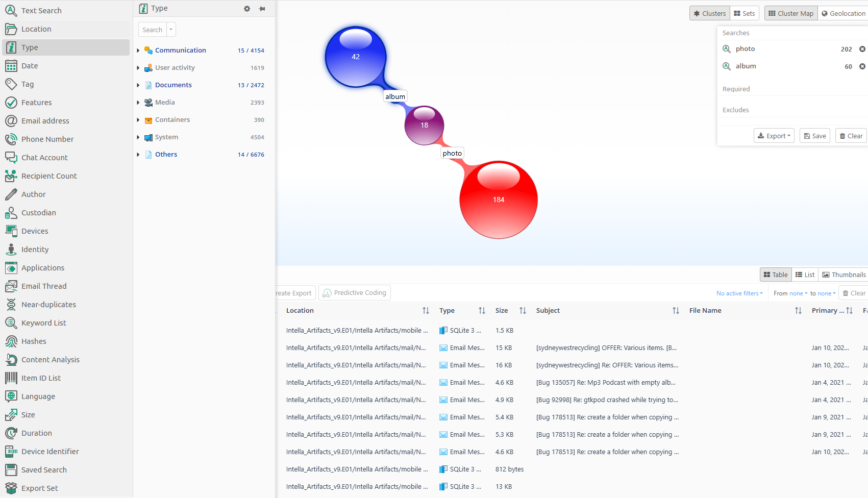This screenshot has height=498, width=868.
Task: Select the Email Thread facet
Action: point(44,286)
